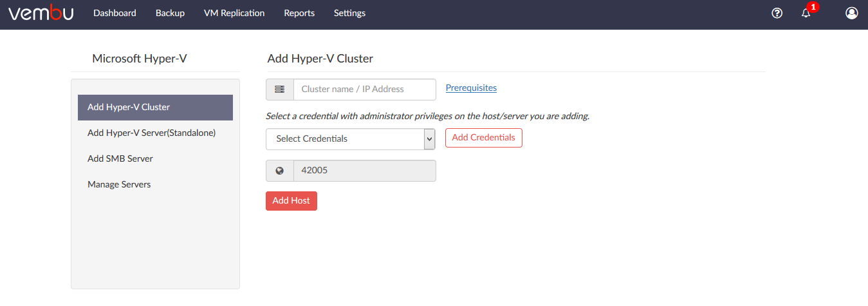Open the Backup menu
868x306 pixels.
tap(170, 13)
